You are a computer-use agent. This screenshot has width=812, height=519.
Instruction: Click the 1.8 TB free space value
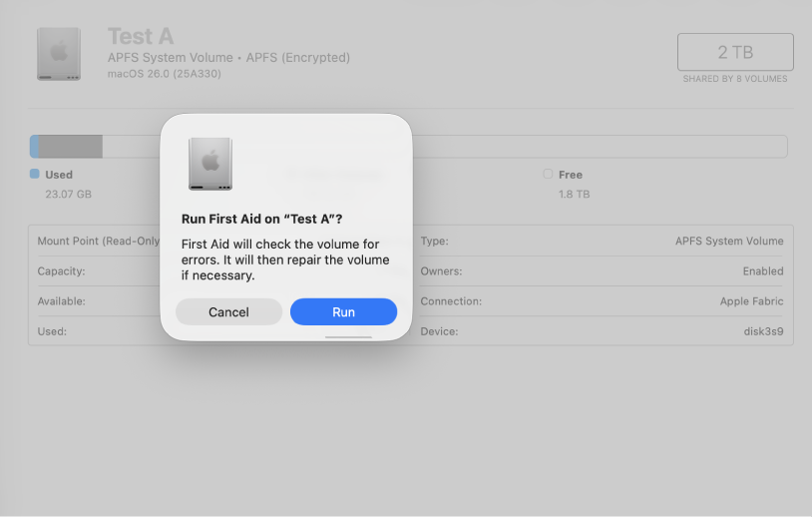click(x=574, y=194)
